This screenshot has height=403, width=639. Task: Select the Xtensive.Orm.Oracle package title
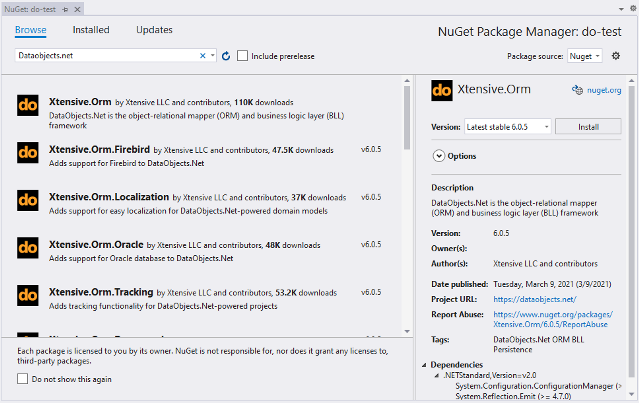(96, 244)
